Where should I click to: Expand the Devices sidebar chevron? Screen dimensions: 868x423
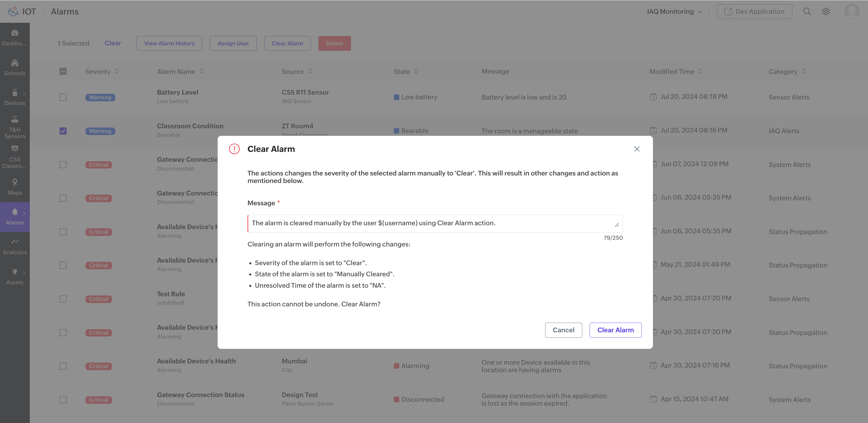(24, 94)
